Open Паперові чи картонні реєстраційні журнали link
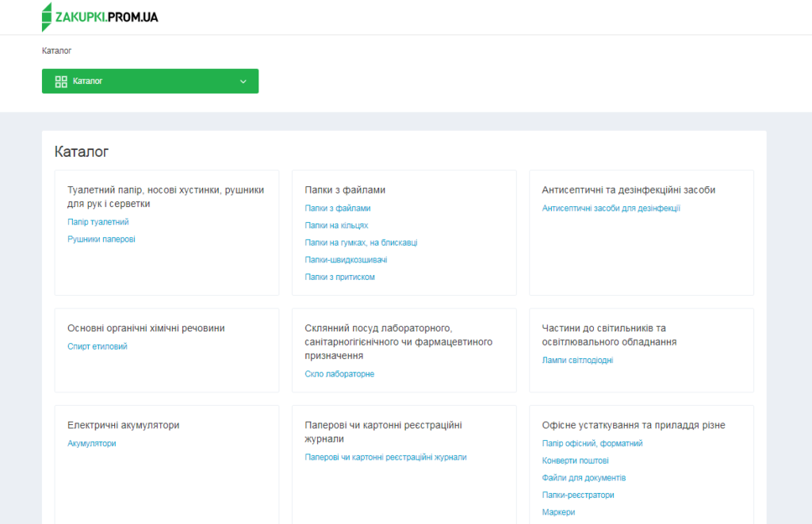The image size is (812, 524). (385, 457)
